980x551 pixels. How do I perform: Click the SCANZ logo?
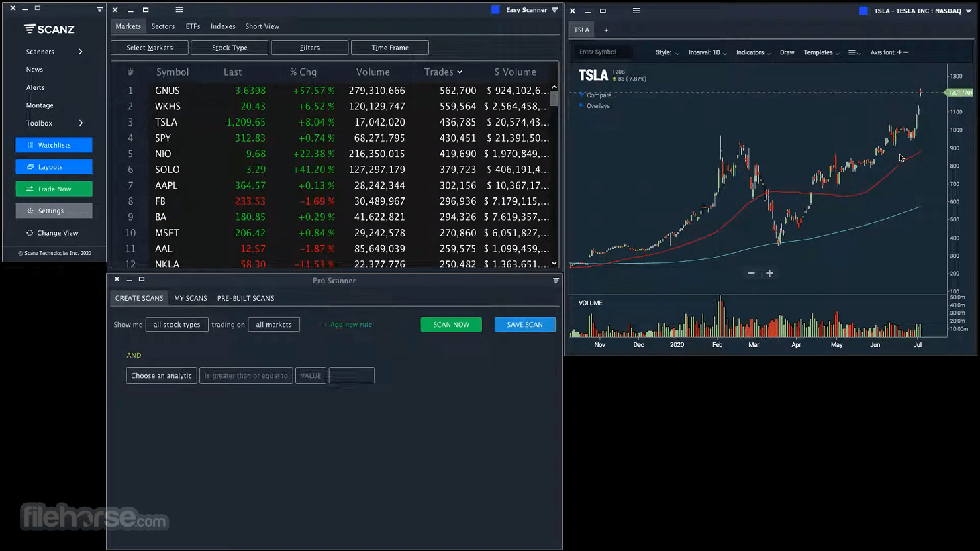[x=49, y=29]
